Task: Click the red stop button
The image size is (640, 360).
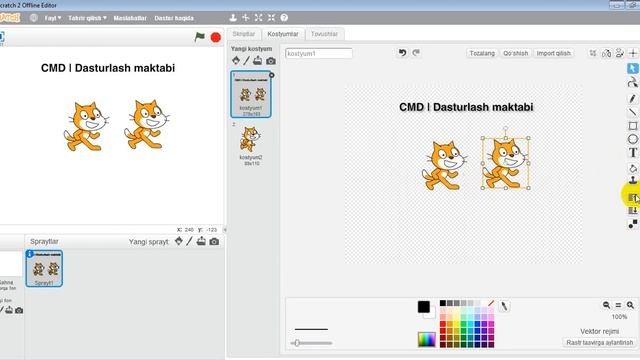Action: point(216,38)
